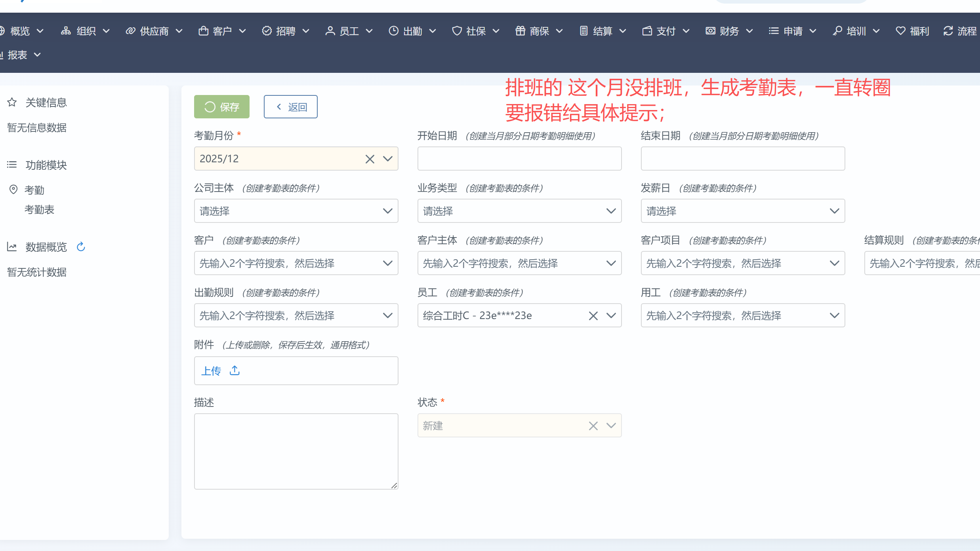Click the list icon next to 功能模块
This screenshot has width=980, height=551.
click(x=12, y=165)
